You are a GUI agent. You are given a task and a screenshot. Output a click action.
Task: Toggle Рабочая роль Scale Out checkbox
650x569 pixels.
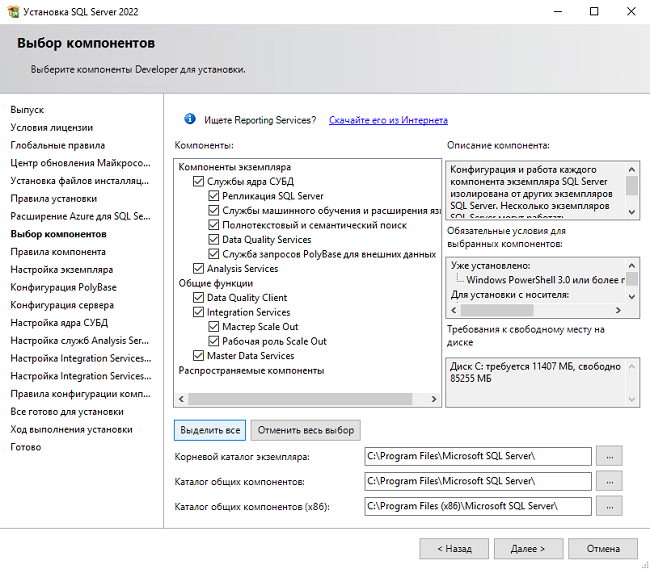(x=213, y=341)
